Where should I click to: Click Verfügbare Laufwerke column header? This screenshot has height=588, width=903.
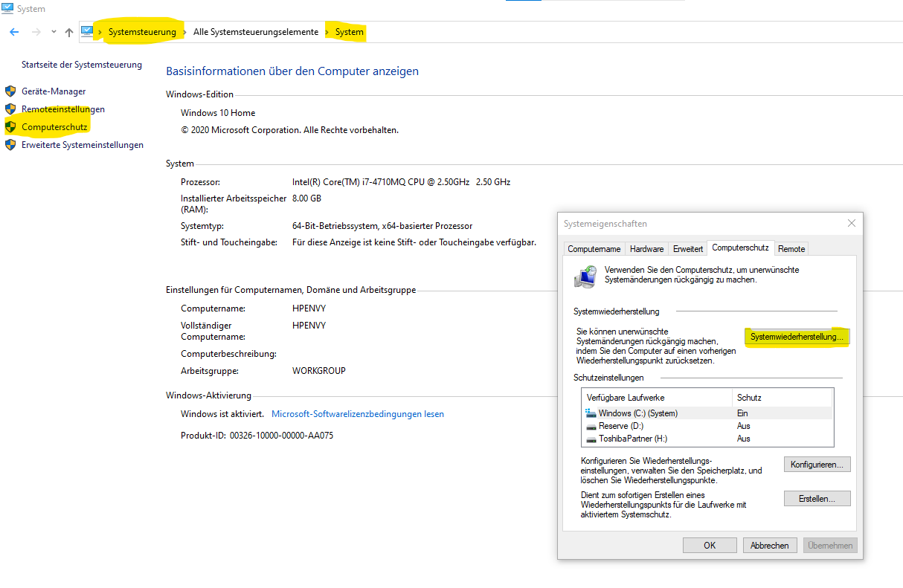(x=657, y=398)
